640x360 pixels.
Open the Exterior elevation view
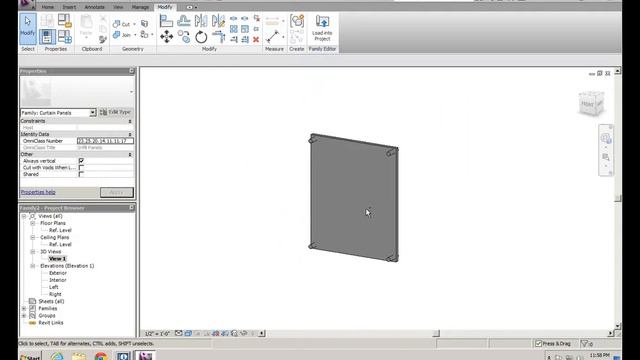tap(58, 273)
